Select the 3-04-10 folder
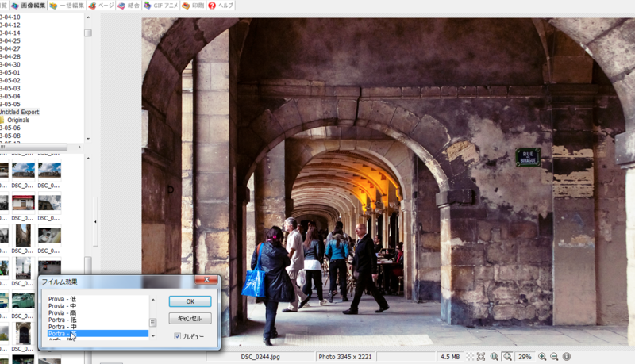The height and width of the screenshot is (364, 635). click(10, 17)
